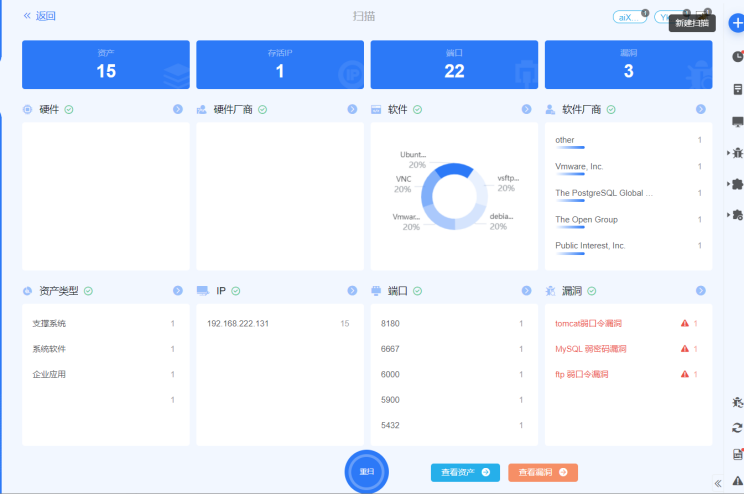744x494 pixels.
Task: Click the green check next to 硬件
Action: (x=69, y=109)
